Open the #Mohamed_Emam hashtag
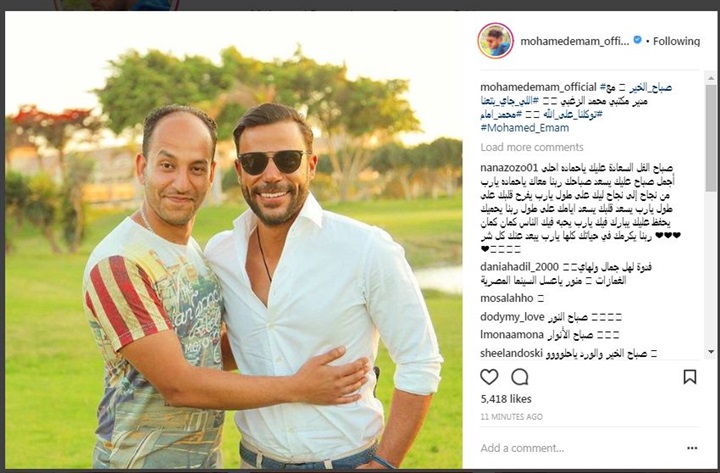The height and width of the screenshot is (473, 720). [x=524, y=128]
